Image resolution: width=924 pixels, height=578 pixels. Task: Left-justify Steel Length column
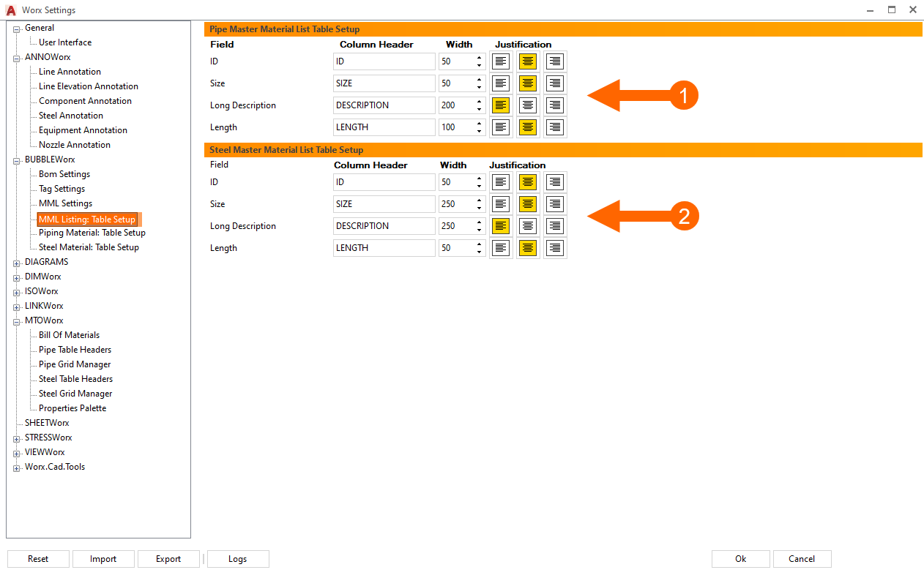pyautogui.click(x=501, y=248)
